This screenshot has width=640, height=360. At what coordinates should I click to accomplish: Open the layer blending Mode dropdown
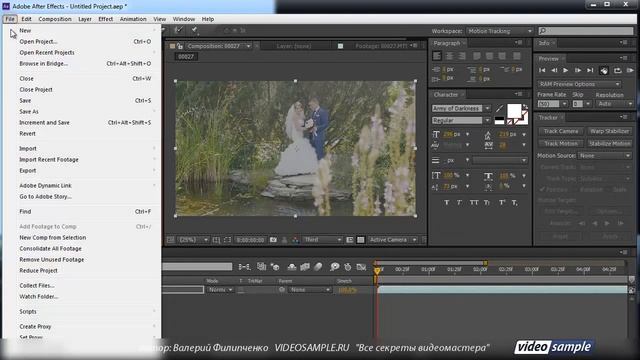pyautogui.click(x=220, y=290)
